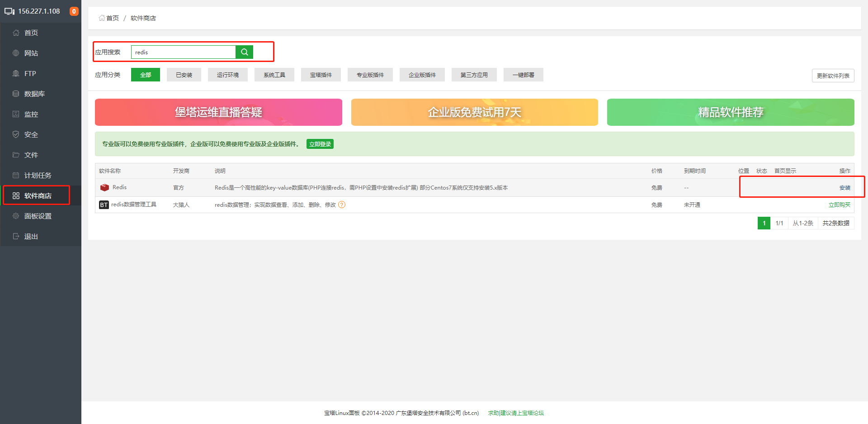This screenshot has width=868, height=424.
Task: Click the 价格 column header
Action: (657, 171)
